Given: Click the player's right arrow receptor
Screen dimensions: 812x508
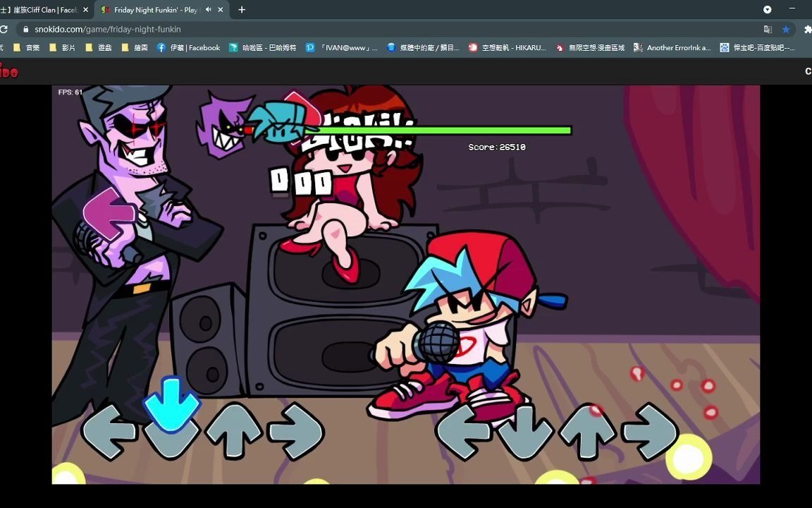Looking at the screenshot, I should pos(650,431).
